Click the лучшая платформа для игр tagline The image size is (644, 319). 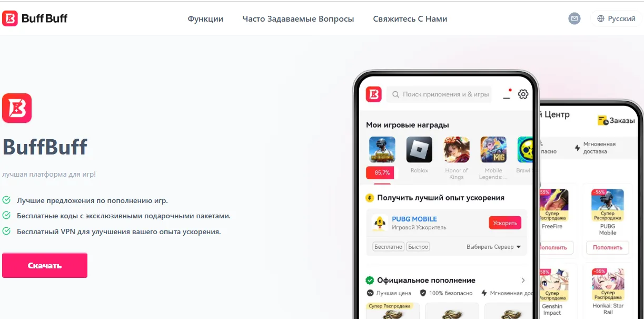pos(49,174)
